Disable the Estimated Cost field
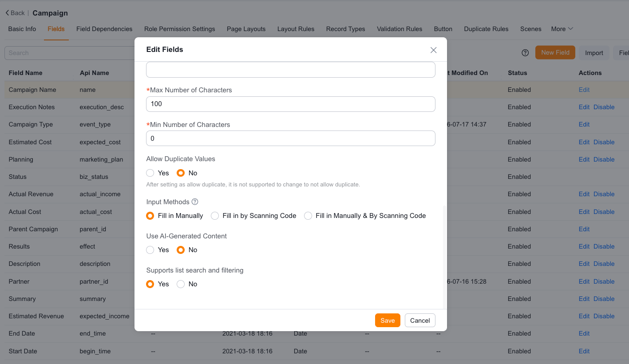The width and height of the screenshot is (629, 364). [x=604, y=142]
